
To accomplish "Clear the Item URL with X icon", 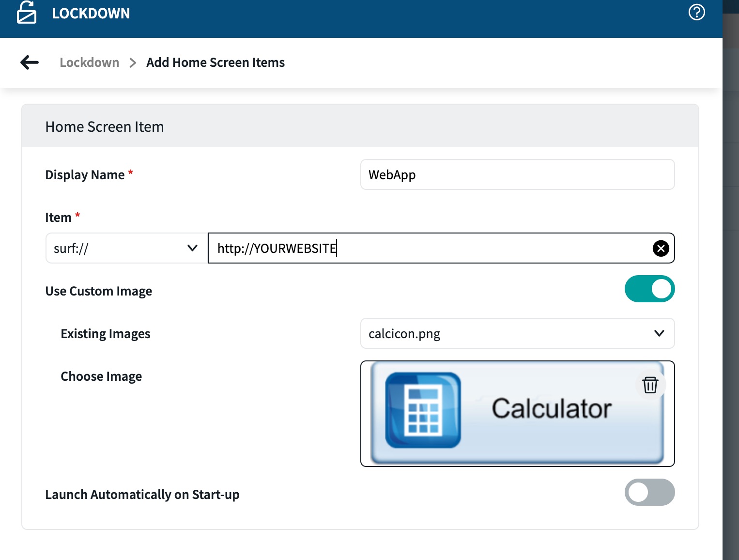I will point(661,249).
